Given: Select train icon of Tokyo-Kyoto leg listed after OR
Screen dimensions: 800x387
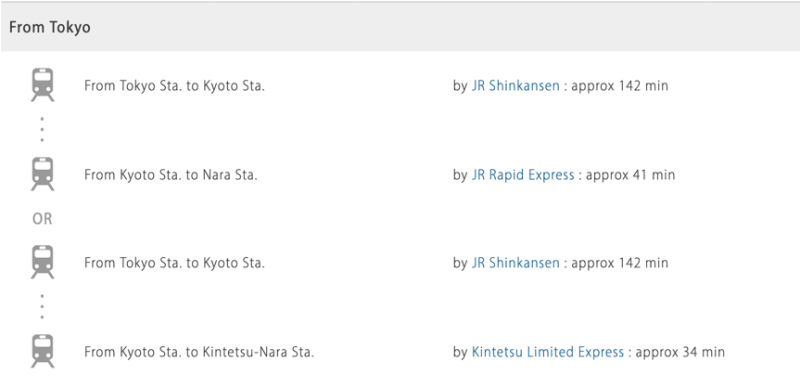Looking at the screenshot, I should coord(42,263).
